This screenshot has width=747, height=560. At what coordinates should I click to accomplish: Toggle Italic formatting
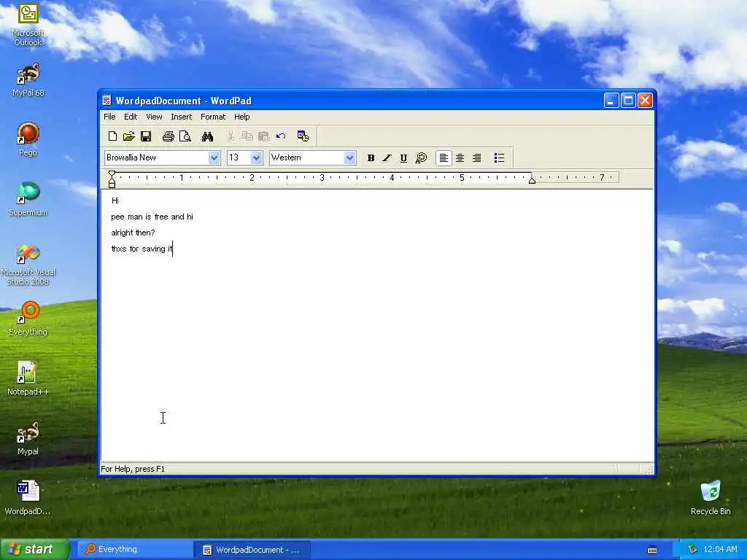387,158
